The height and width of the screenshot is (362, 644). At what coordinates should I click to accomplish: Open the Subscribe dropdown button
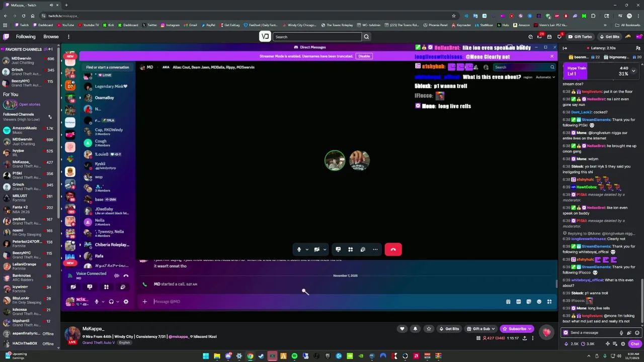click(x=517, y=329)
